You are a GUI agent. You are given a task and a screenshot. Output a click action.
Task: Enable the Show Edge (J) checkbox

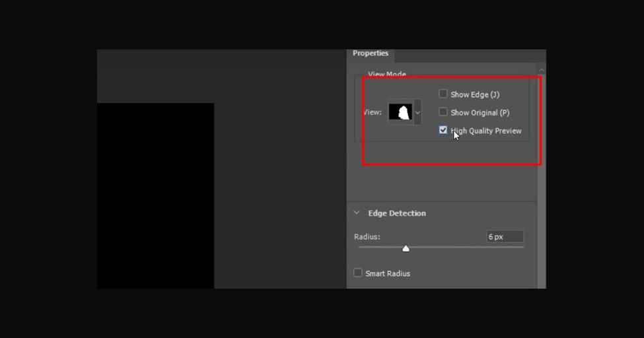[x=443, y=94]
